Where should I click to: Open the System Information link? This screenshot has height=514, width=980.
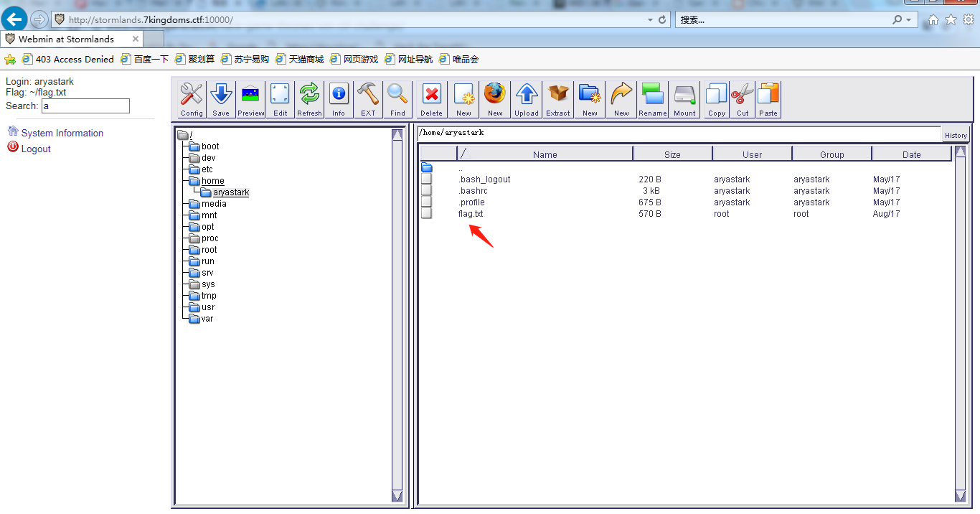62,133
